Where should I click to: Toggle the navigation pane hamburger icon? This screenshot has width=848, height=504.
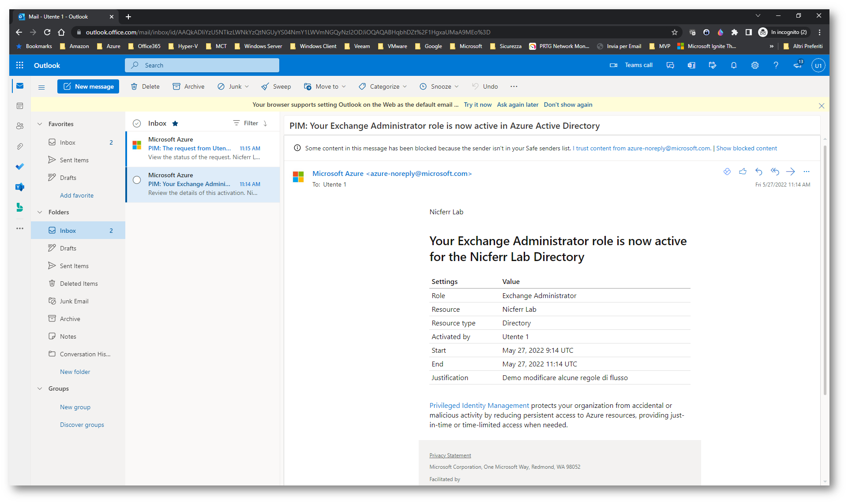41,87
